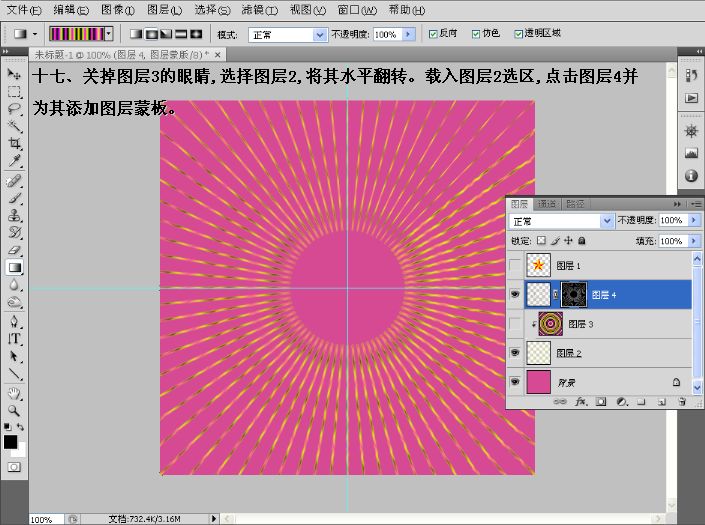Image resolution: width=705 pixels, height=525 pixels.
Task: Choose angle gradient style
Action: tap(166, 34)
